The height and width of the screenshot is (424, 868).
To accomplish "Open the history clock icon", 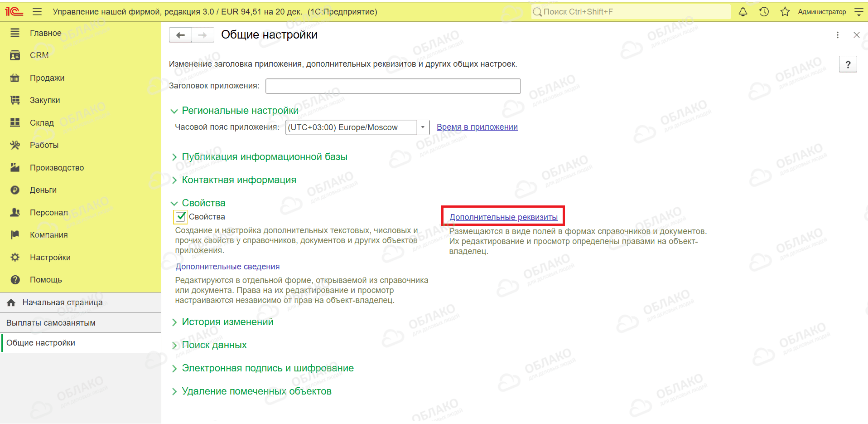I will point(764,12).
